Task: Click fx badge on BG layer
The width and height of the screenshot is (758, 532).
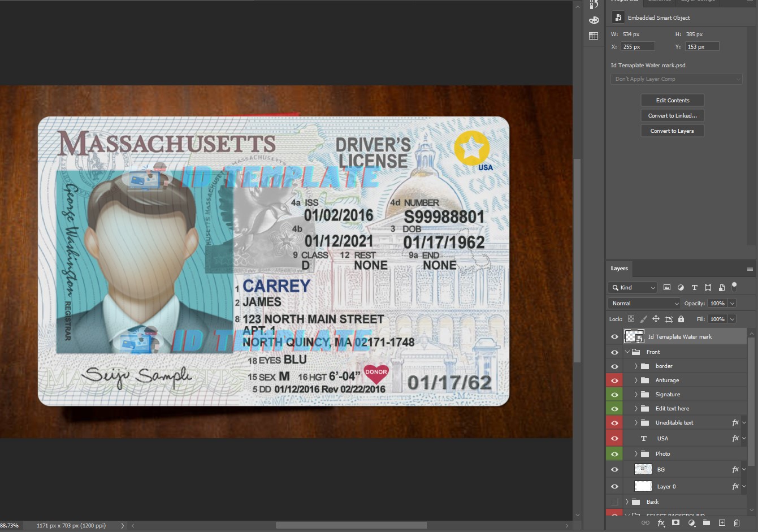Action: [735, 469]
